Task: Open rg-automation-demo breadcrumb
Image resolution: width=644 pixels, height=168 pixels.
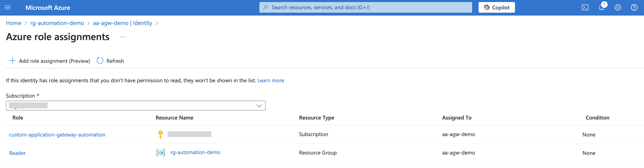Action: point(57,23)
